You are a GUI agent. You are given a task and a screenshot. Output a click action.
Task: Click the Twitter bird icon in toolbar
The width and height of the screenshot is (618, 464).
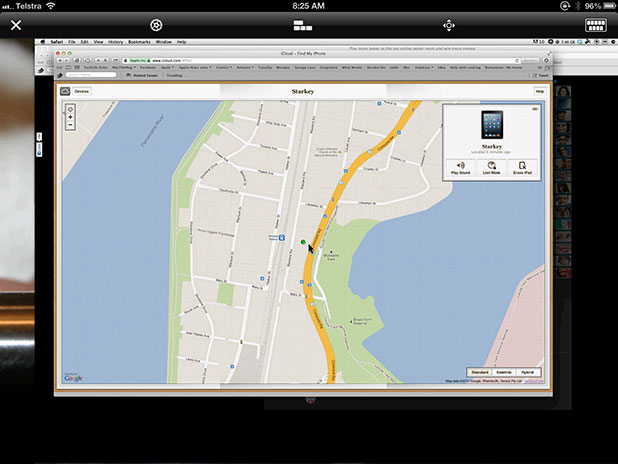click(x=60, y=75)
